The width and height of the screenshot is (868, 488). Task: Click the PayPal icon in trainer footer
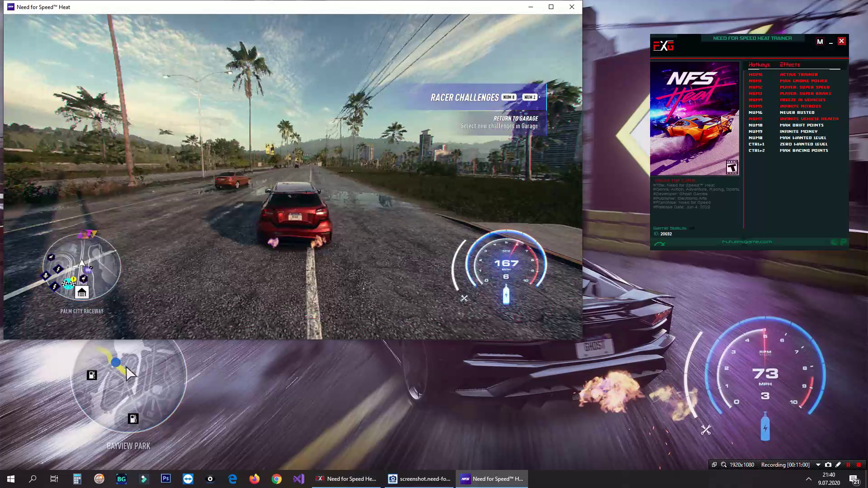pyautogui.click(x=843, y=242)
